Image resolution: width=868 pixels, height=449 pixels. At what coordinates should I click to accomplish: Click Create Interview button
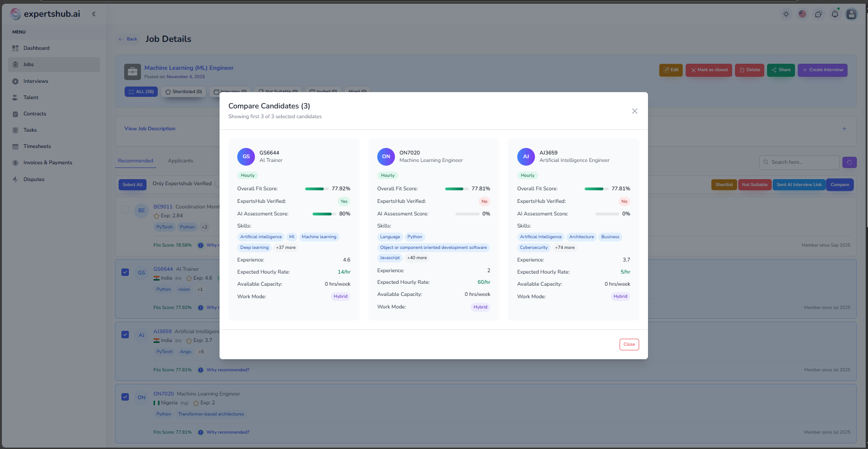tap(822, 70)
